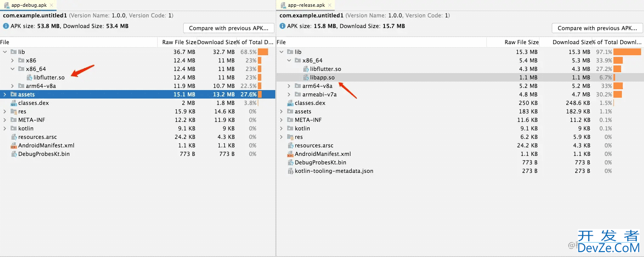Click the libflutter.so file icon in release pane

(x=306, y=69)
